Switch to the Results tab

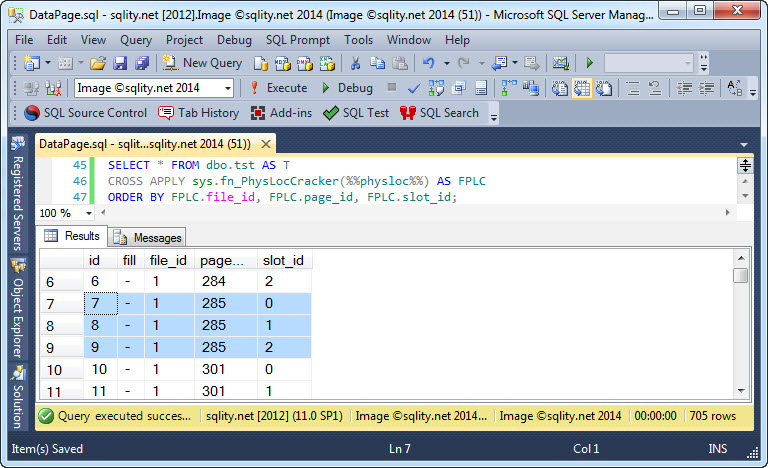click(72, 236)
